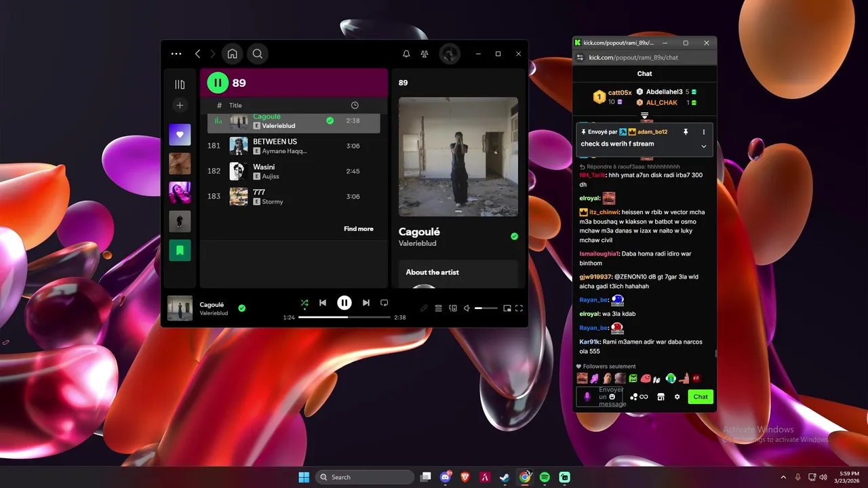Select the BETWEEN US track row
Viewport: 868px width, 488px height.
click(294, 146)
